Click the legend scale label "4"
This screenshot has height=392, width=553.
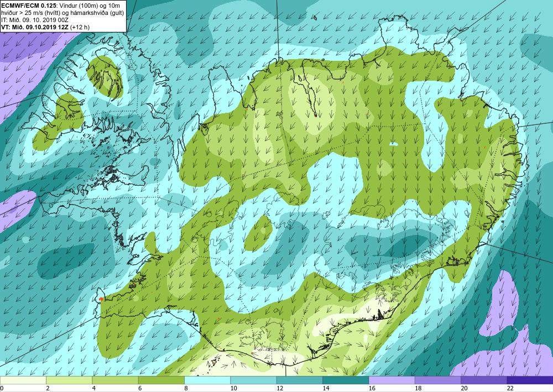coord(94,388)
